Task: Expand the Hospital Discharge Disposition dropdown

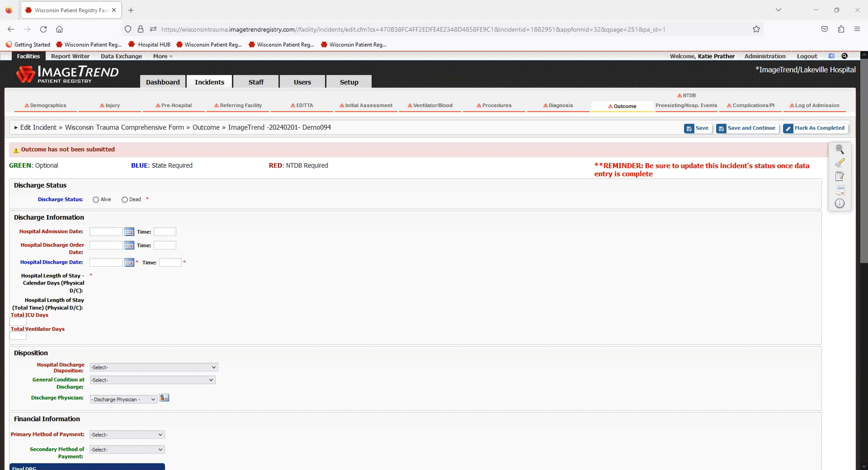Action: pyautogui.click(x=154, y=367)
